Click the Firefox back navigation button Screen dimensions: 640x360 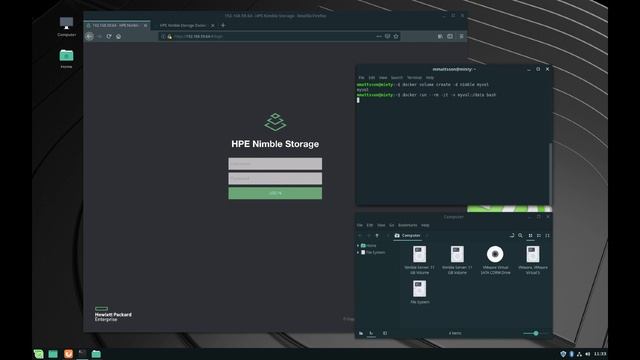pyautogui.click(x=89, y=36)
